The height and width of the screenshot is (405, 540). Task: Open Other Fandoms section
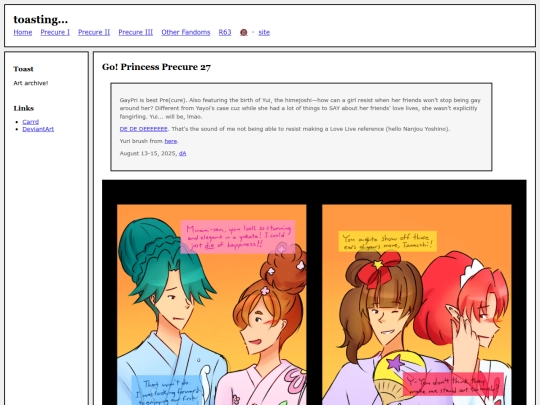pos(186,32)
